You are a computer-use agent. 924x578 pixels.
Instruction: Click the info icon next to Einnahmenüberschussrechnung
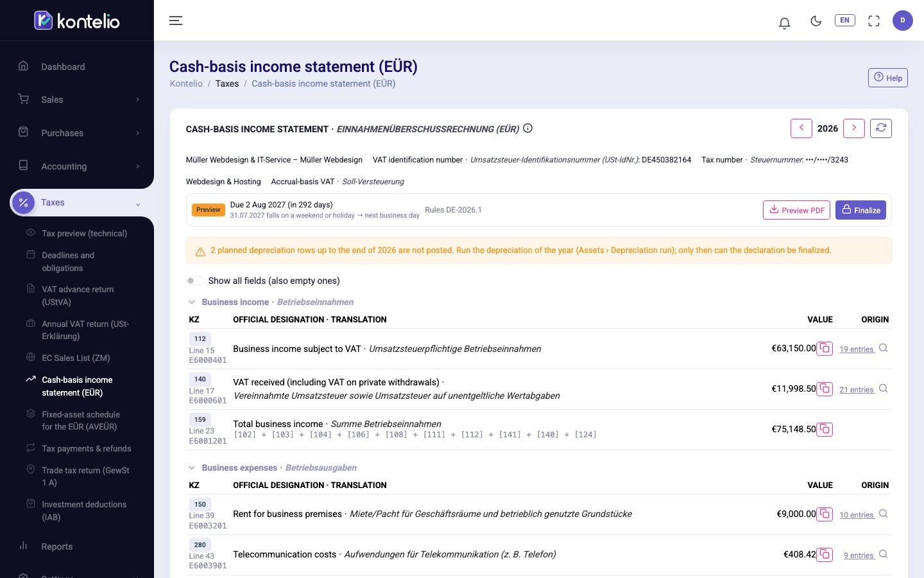tap(527, 128)
